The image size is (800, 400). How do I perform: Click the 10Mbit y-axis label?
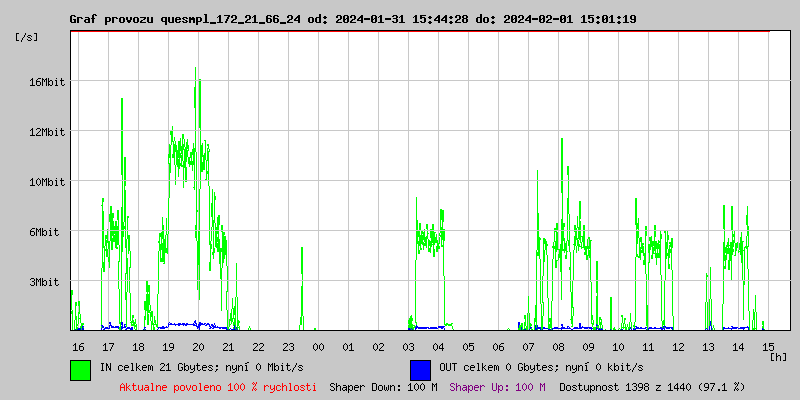pyautogui.click(x=46, y=182)
